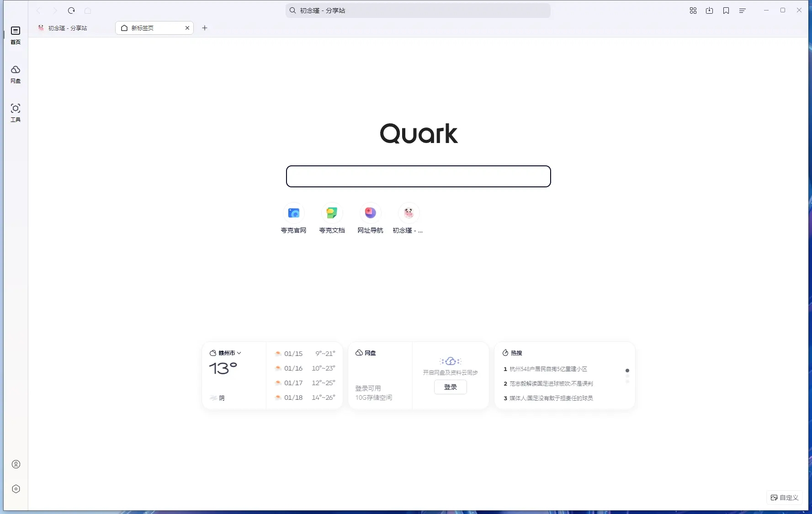Viewport: 812px width, 514px height.
Task: Click the 热搜 flame icon in the hot search card
Action: pos(505,353)
